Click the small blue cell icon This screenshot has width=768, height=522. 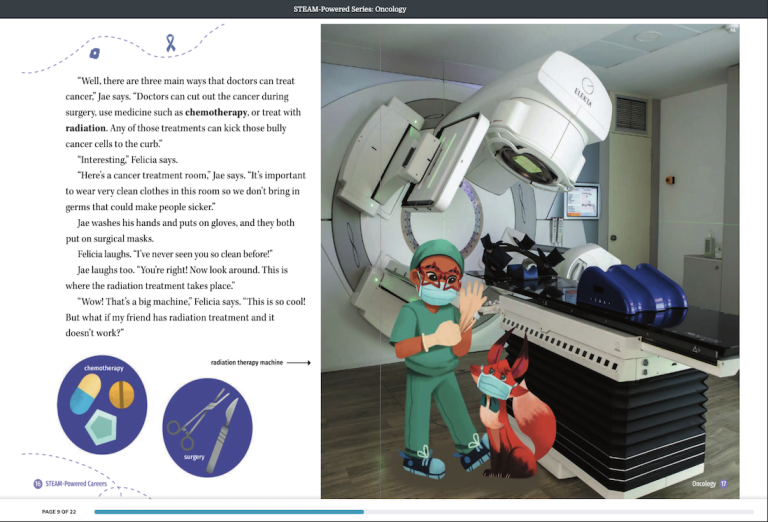click(x=95, y=53)
